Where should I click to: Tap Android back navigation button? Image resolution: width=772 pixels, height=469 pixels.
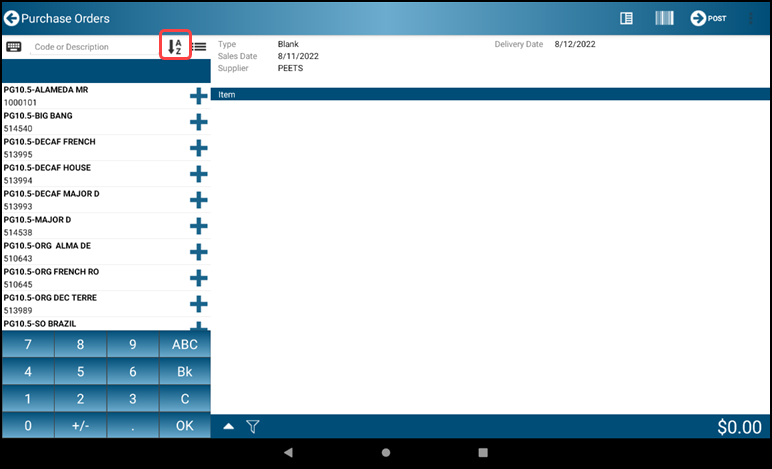coord(289,452)
